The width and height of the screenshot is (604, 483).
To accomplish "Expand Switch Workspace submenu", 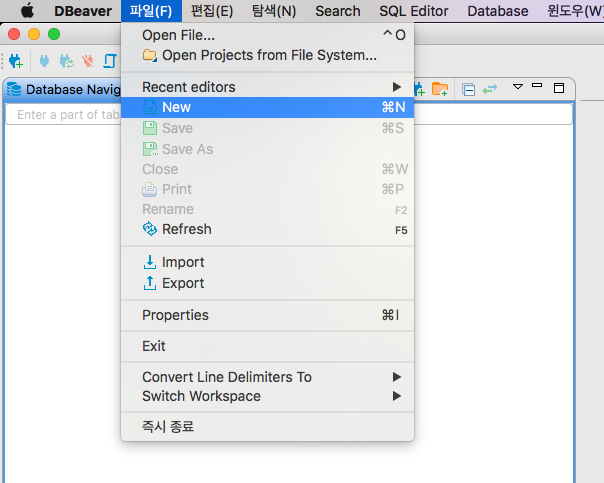I will pos(267,396).
